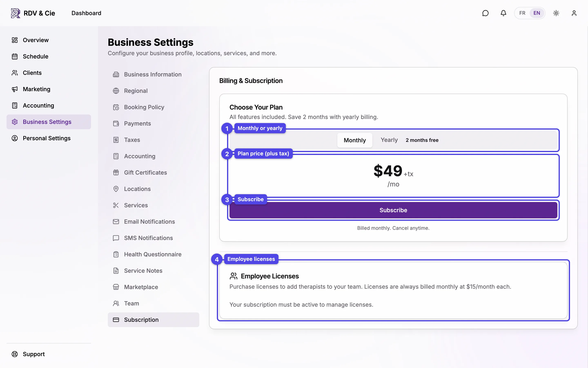The height and width of the screenshot is (368, 588).
Task: Click the 'Choose Your Plan' heading
Action: (x=256, y=107)
